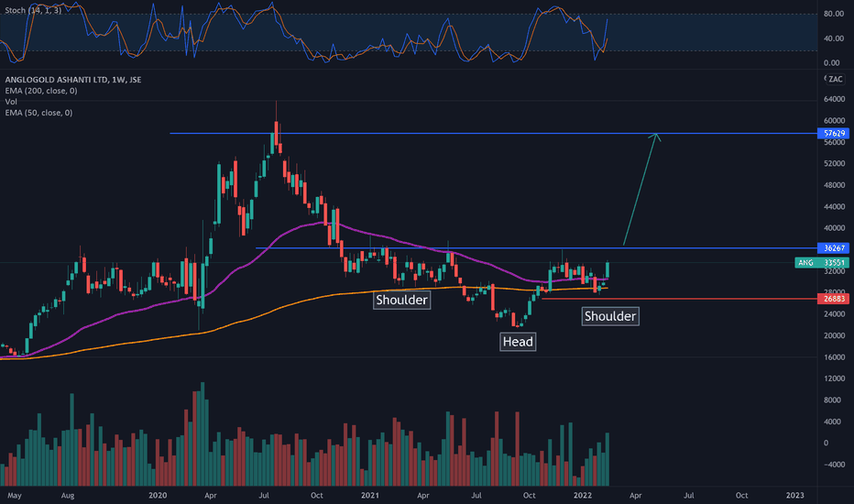Viewport: 854px width, 504px height.
Task: Click the 64000 price axis label
Action: [835, 99]
